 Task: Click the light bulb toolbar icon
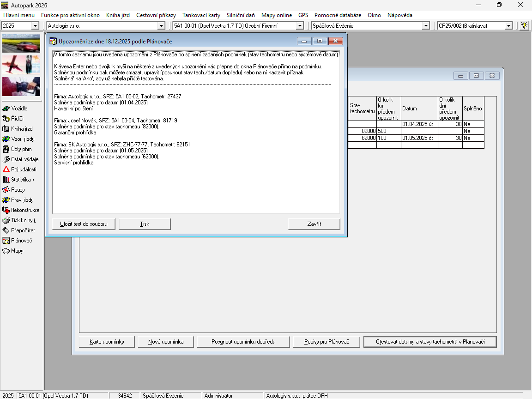pyautogui.click(x=524, y=26)
